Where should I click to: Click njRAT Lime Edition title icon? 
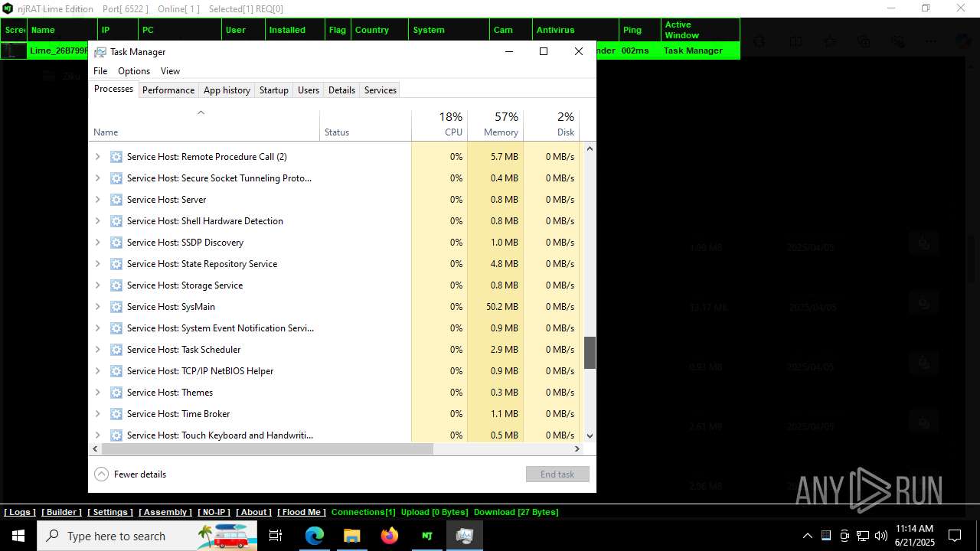(8, 8)
